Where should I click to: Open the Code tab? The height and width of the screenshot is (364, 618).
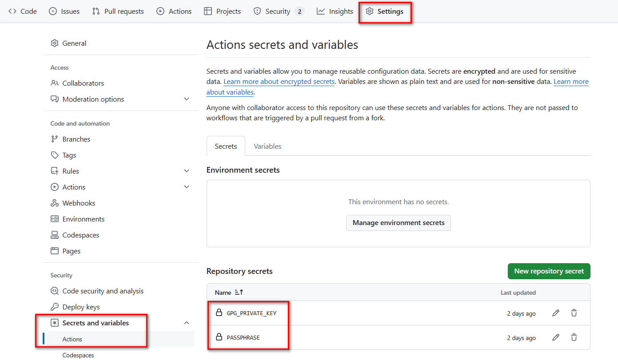[x=22, y=12]
